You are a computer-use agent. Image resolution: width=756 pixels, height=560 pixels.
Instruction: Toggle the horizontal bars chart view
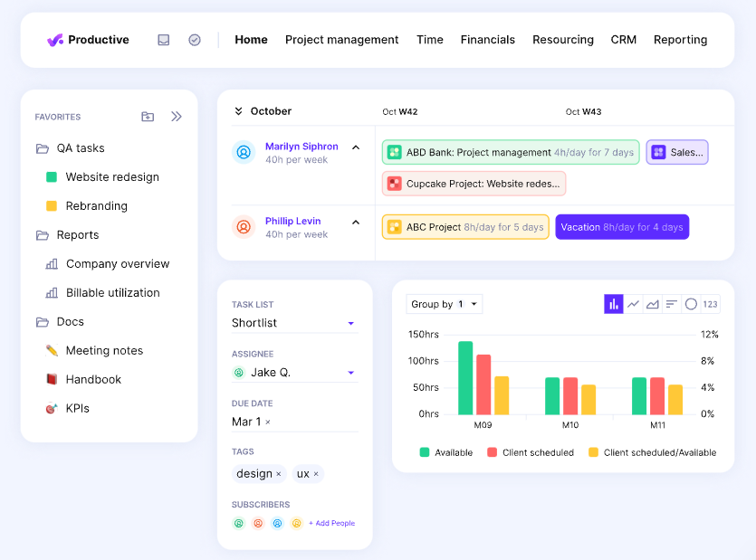point(673,304)
